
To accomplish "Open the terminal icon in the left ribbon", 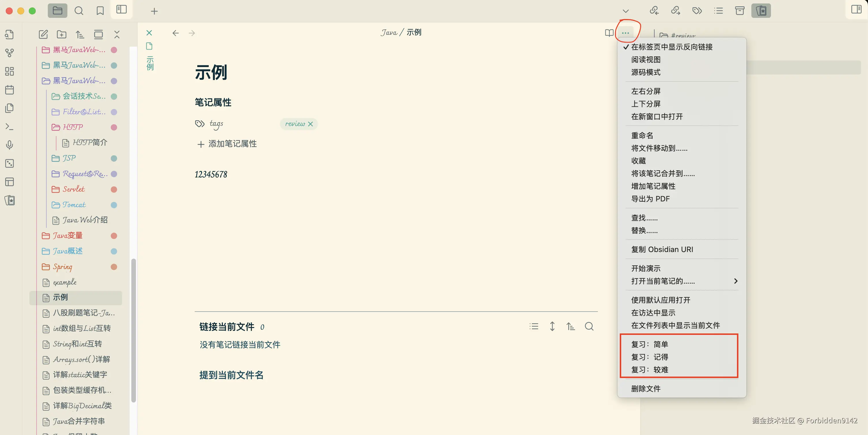I will tap(10, 127).
